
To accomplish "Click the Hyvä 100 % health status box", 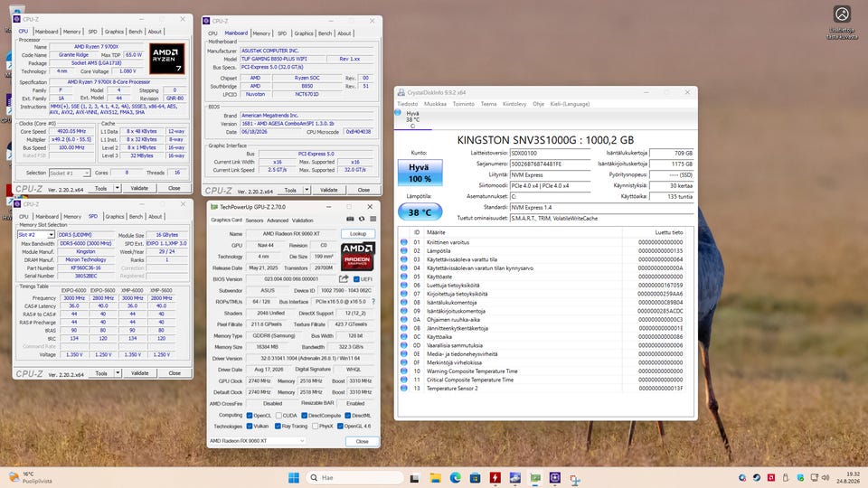I will [420, 173].
